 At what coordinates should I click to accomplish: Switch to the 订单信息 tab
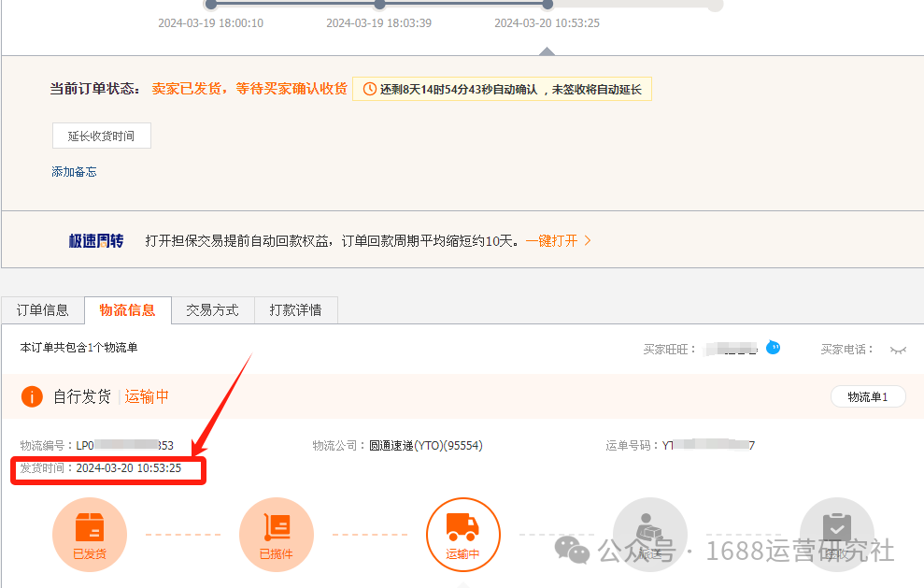point(42,310)
